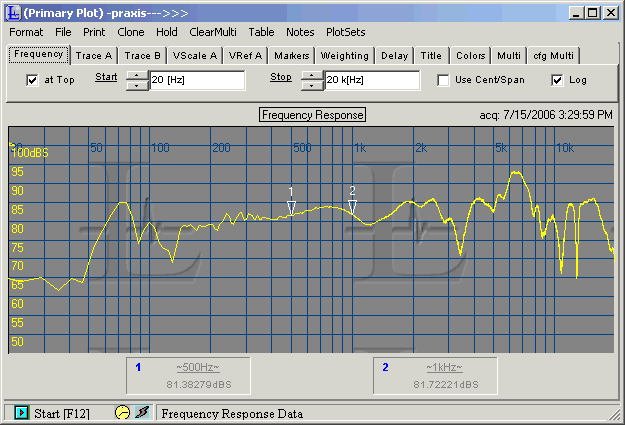This screenshot has width=625, height=425.
Task: Click the Start play icon in status bar
Action: pyautogui.click(x=21, y=412)
